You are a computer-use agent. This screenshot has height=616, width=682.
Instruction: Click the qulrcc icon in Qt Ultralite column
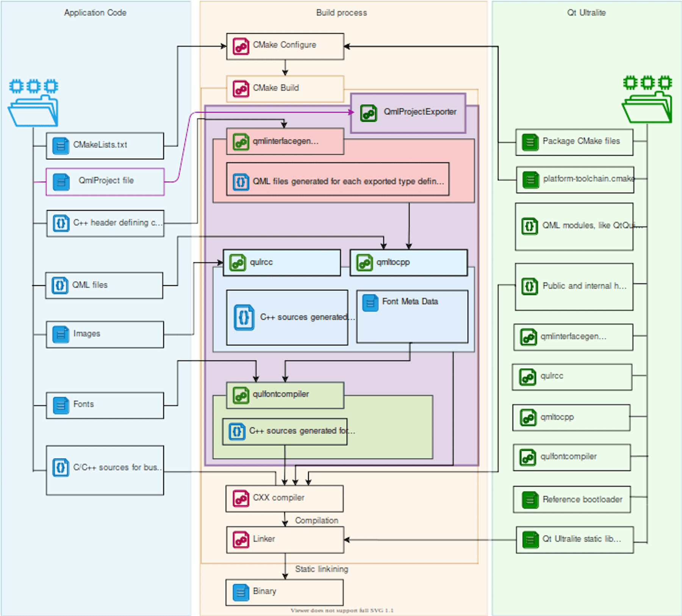[528, 377]
